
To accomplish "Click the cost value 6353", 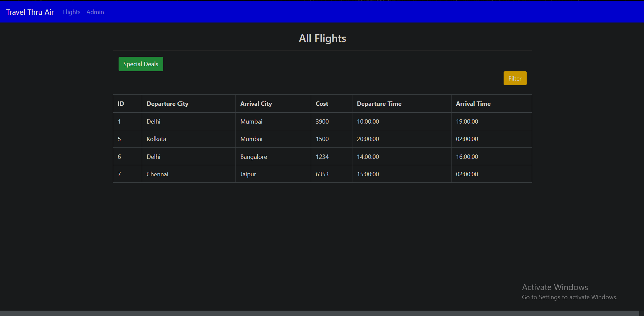I will pos(331,174).
